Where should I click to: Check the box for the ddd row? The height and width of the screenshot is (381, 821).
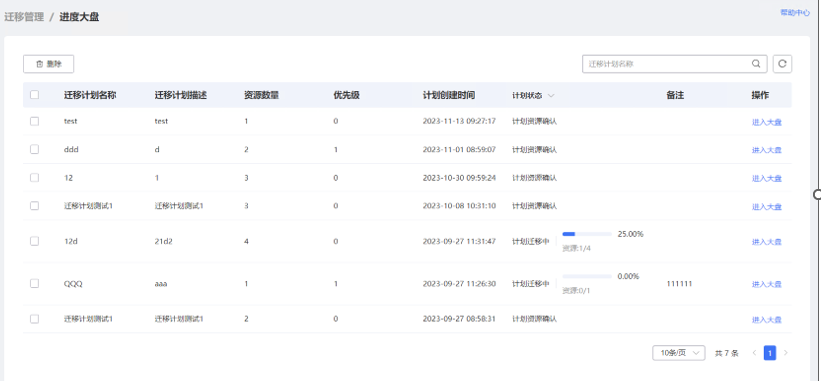(35, 149)
